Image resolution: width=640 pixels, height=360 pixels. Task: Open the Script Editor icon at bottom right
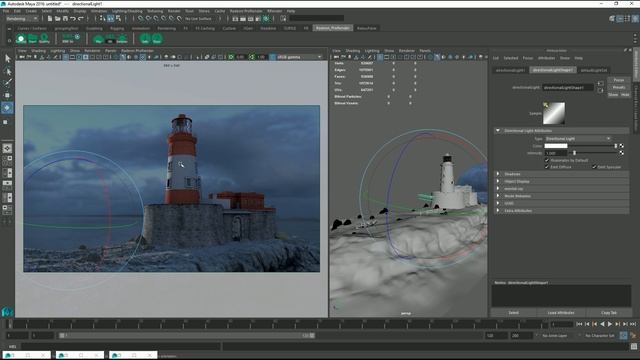(x=633, y=347)
